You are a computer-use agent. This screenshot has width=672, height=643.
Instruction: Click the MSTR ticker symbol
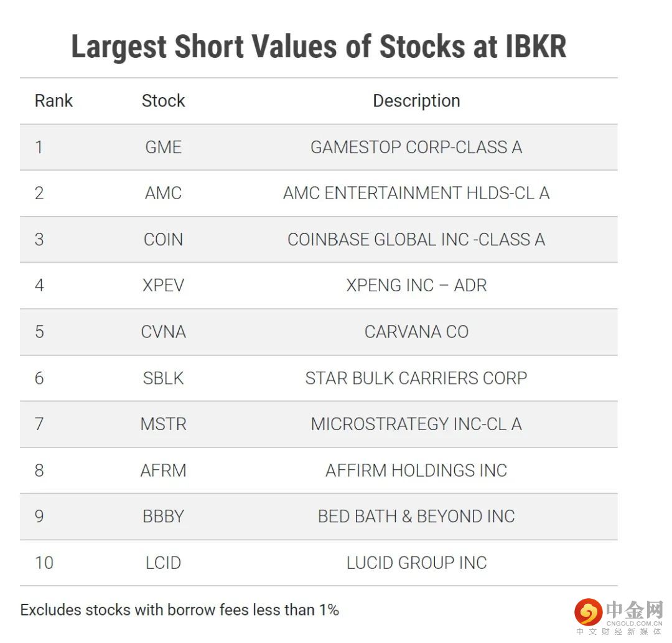click(x=163, y=424)
